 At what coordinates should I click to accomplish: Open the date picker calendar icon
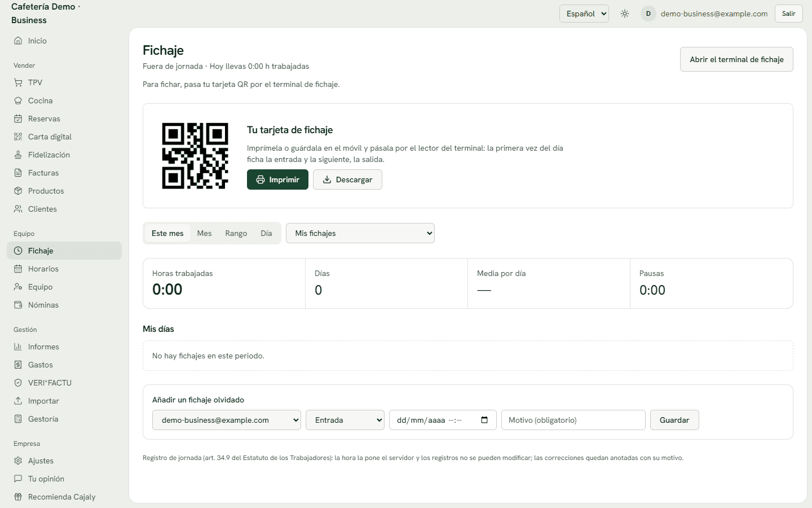[x=484, y=420]
